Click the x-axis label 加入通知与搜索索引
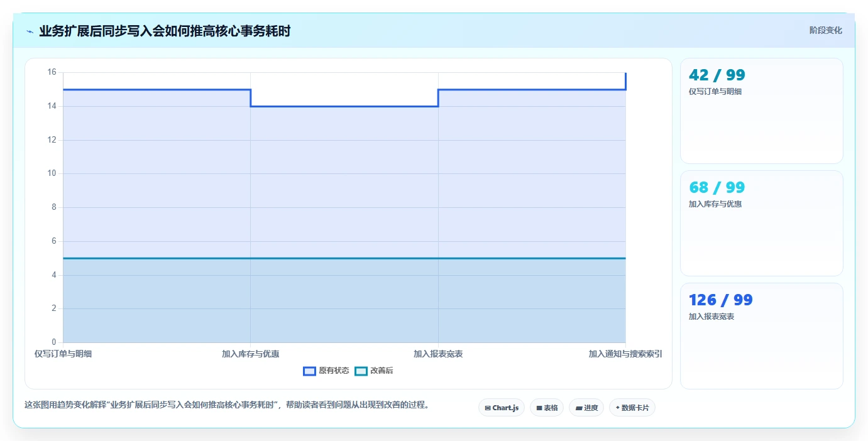868x441 pixels. (x=625, y=354)
